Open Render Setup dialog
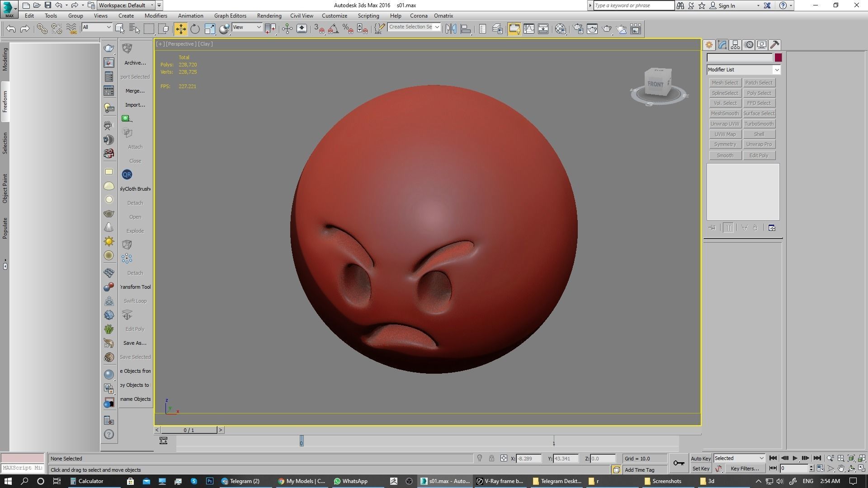Screen dimensions: 868x488 click(578, 29)
